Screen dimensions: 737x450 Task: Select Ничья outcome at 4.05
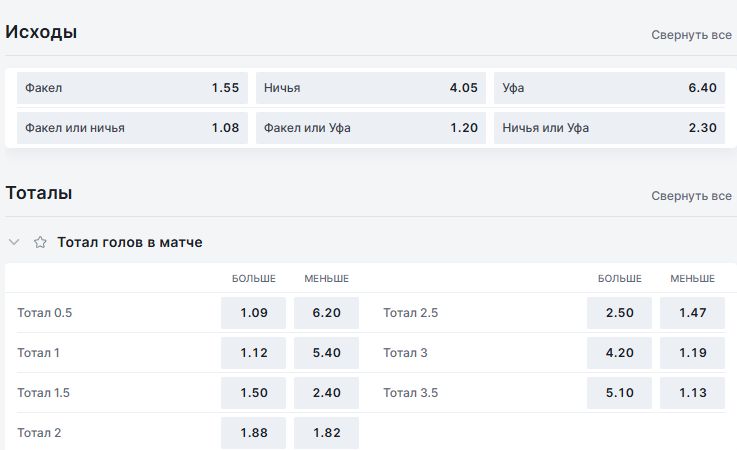click(370, 88)
